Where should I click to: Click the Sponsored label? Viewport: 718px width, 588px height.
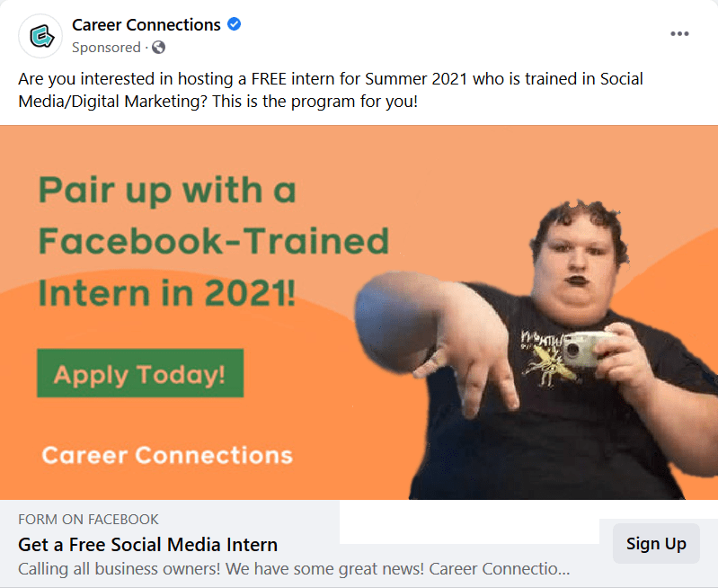[106, 48]
